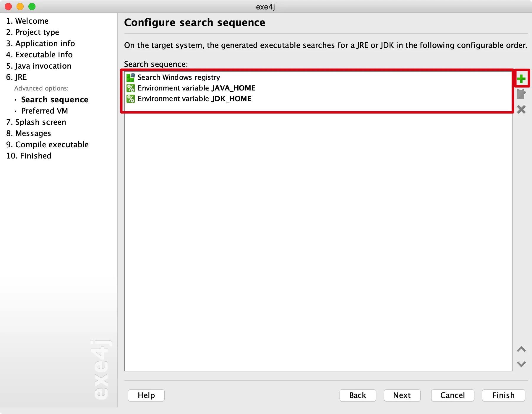Click the JAVA_HOME percent icon
Image resolution: width=532 pixels, height=414 pixels.
(131, 88)
